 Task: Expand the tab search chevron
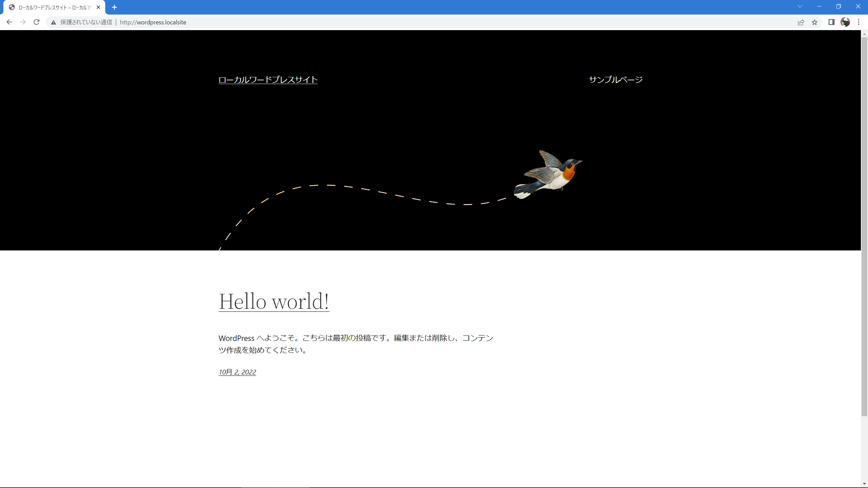800,6
